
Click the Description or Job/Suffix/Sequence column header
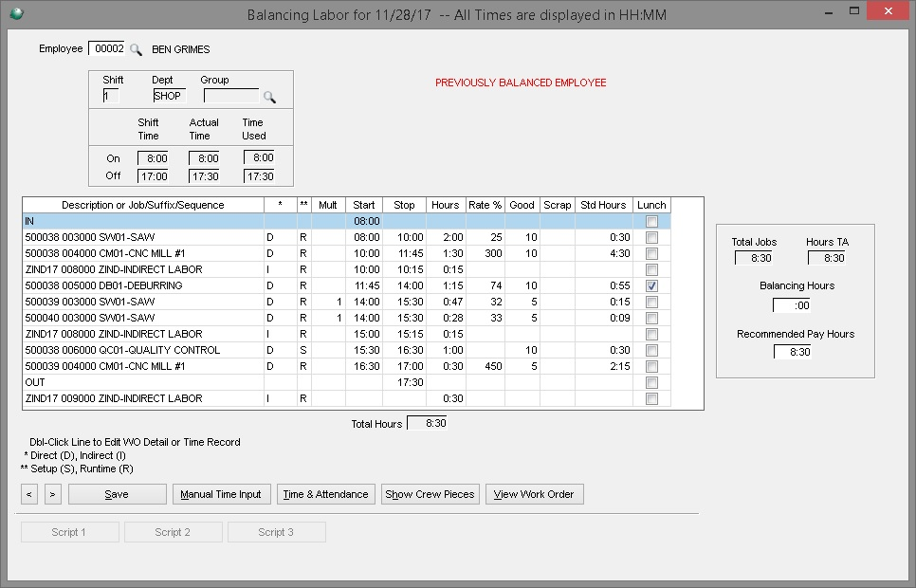coord(143,205)
